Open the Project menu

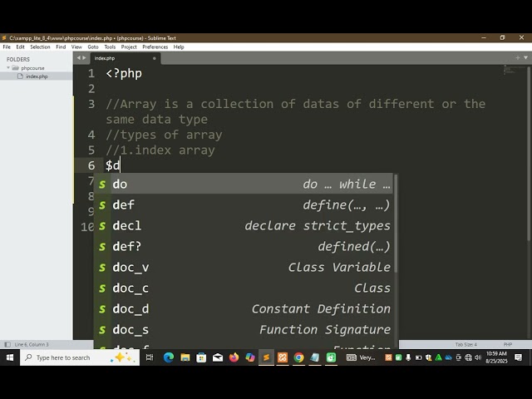coord(129,47)
